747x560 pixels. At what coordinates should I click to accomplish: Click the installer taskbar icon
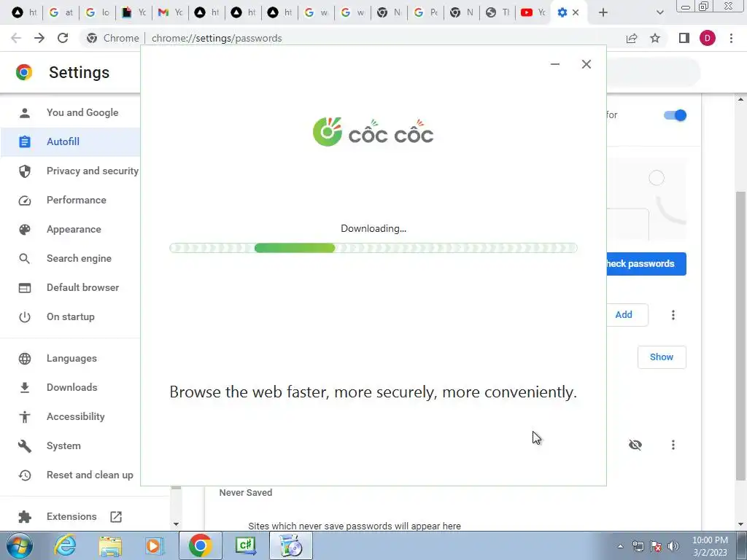pos(291,545)
